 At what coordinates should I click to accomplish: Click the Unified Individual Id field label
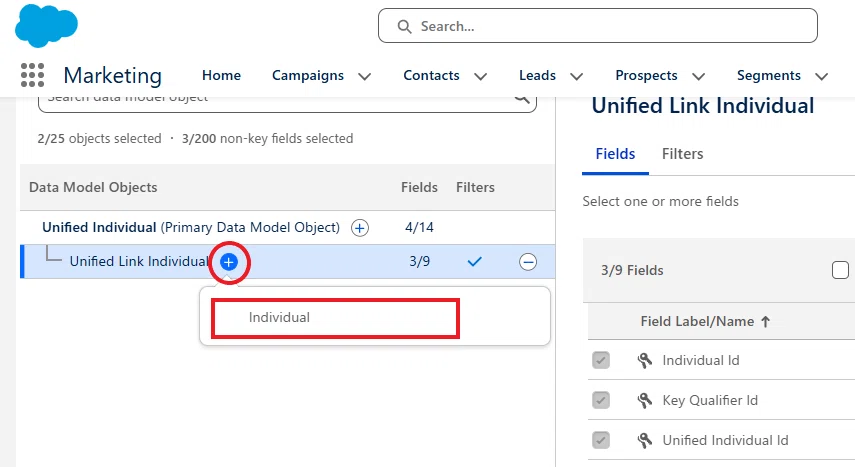[x=725, y=440]
